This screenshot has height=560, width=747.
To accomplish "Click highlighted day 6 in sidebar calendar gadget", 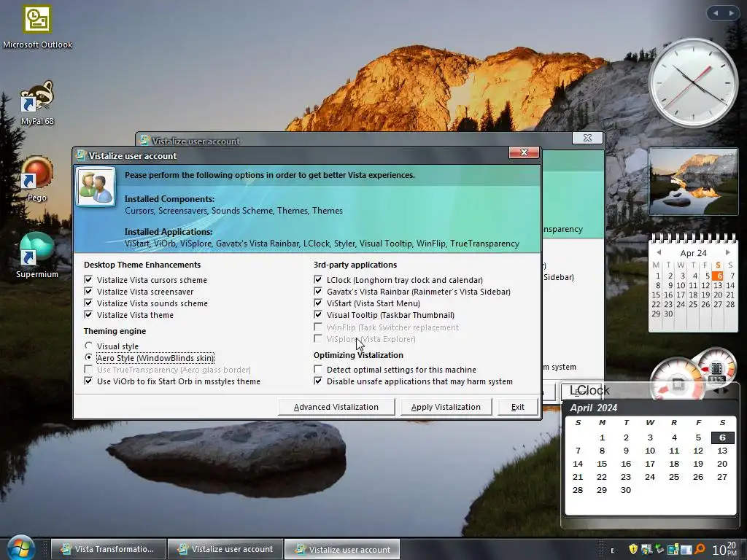I will [718, 276].
